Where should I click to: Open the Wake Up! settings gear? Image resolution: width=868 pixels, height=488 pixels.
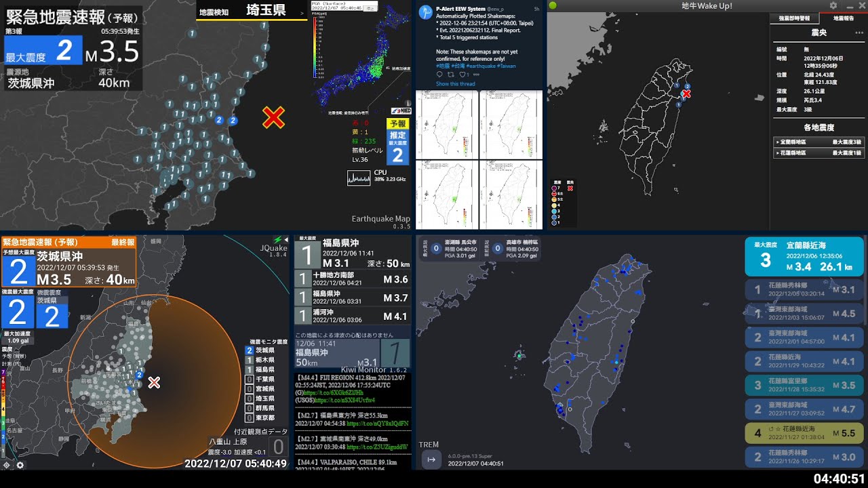[x=833, y=5]
